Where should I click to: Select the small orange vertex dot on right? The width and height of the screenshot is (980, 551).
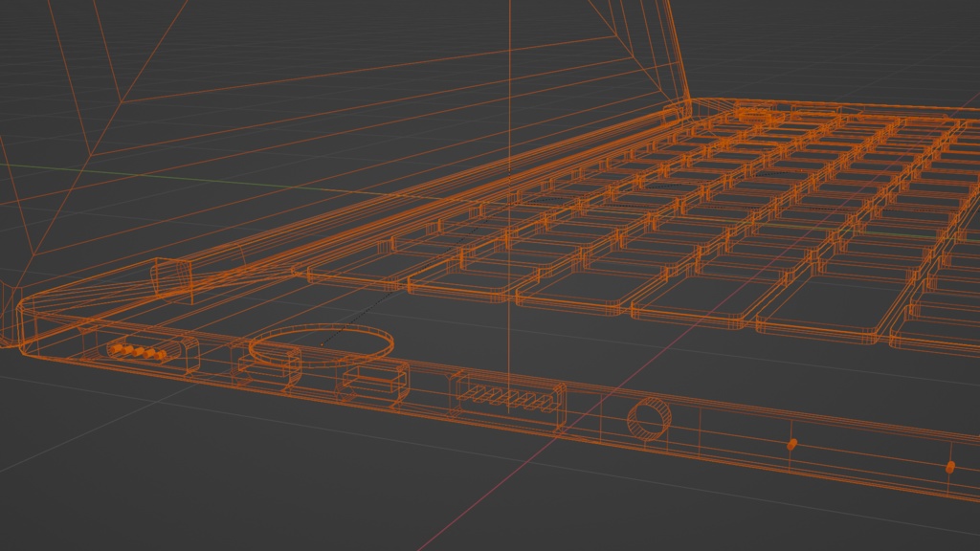pyautogui.click(x=792, y=443)
